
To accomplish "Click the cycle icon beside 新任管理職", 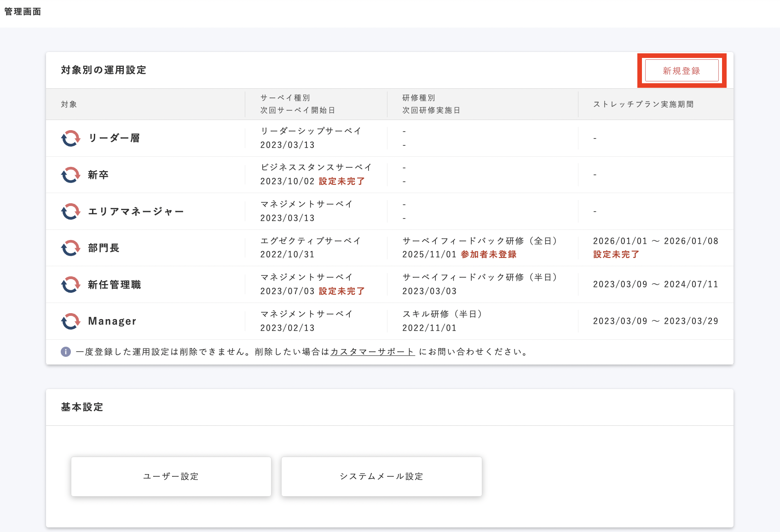I will 71,285.
